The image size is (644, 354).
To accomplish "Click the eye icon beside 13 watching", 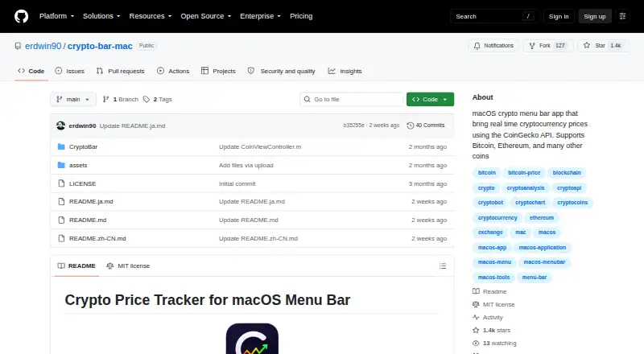I will click(476, 344).
